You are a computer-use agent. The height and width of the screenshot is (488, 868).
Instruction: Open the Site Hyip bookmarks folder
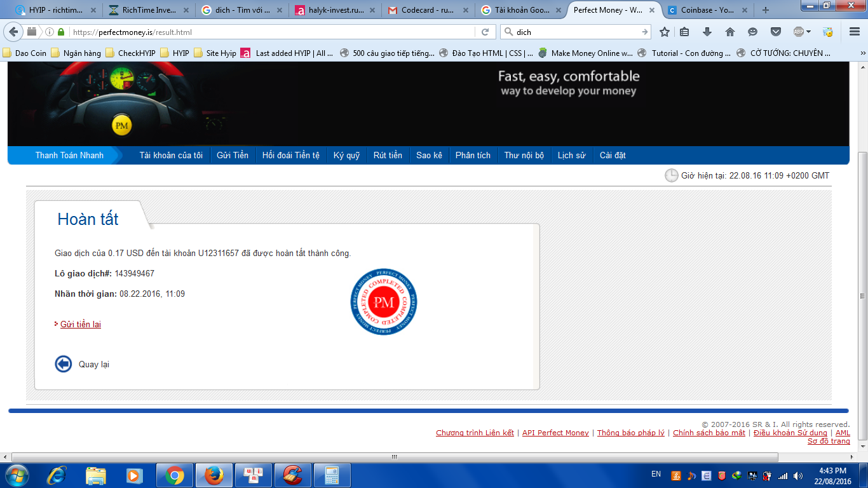215,53
